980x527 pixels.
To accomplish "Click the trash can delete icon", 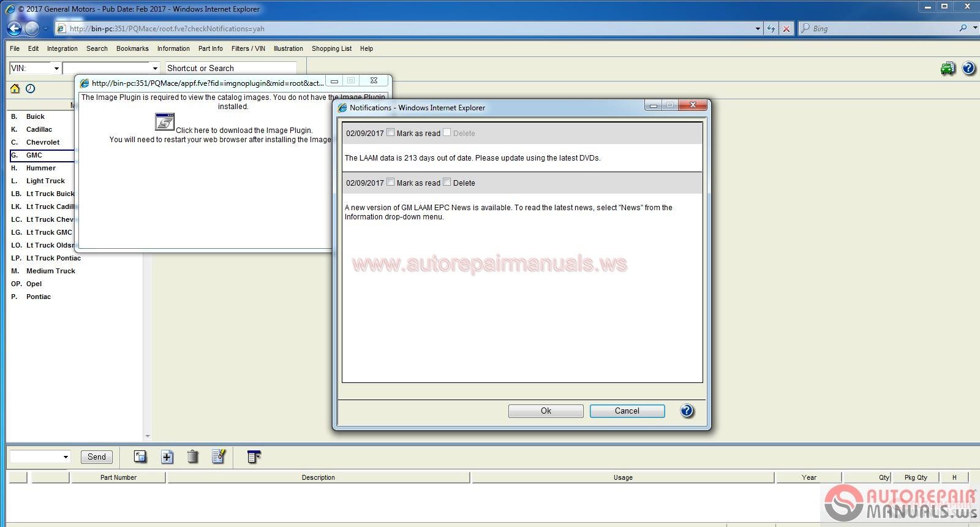I will [192, 457].
